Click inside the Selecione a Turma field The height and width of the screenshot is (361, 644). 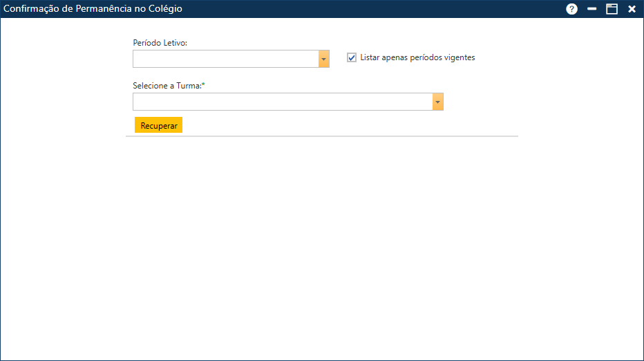(282, 102)
